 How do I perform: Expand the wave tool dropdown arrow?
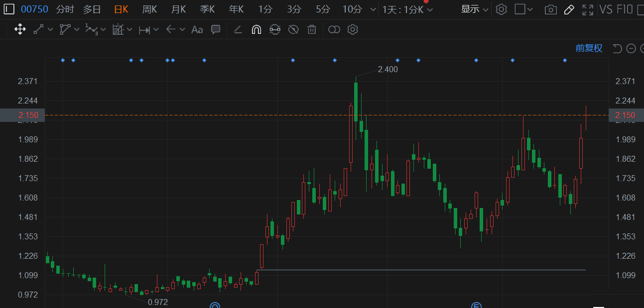point(103,29)
